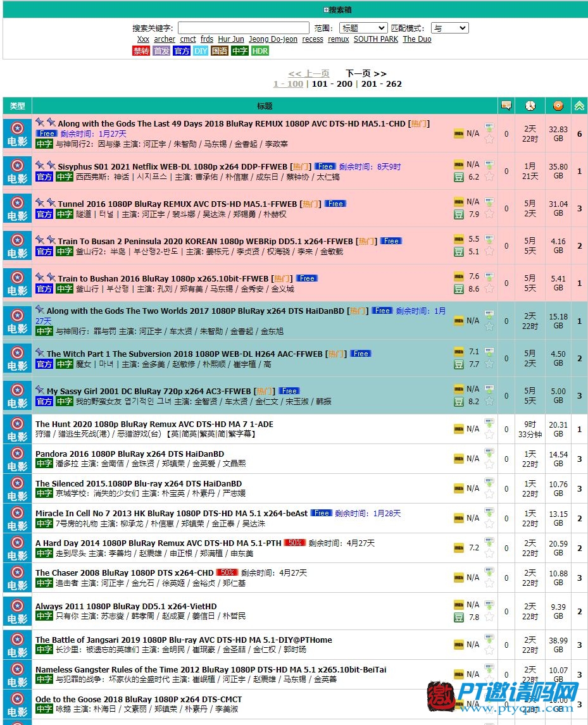
Task: Bookmark The Two Worlds 2017 with star
Action: click(x=489, y=326)
